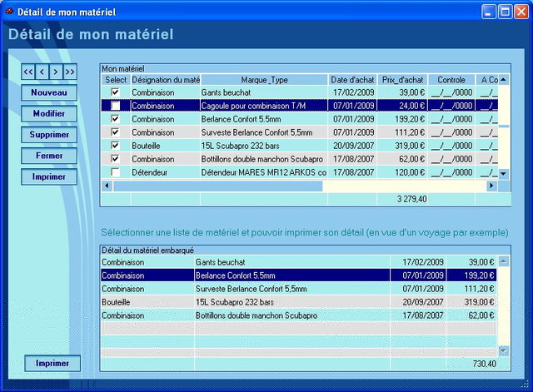Image resolution: width=533 pixels, height=392 pixels.
Task: Toggle checkbox for Berlance Confort 5.5mm row
Action: 116,118
